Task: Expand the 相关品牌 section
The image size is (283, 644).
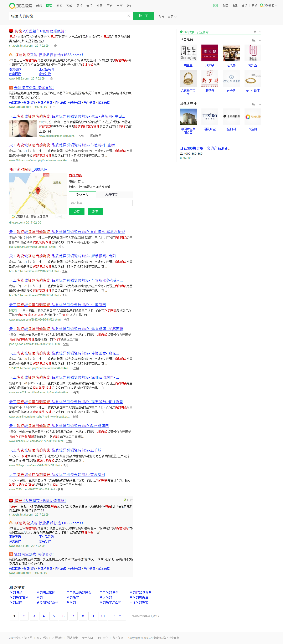Action: pos(257,40)
